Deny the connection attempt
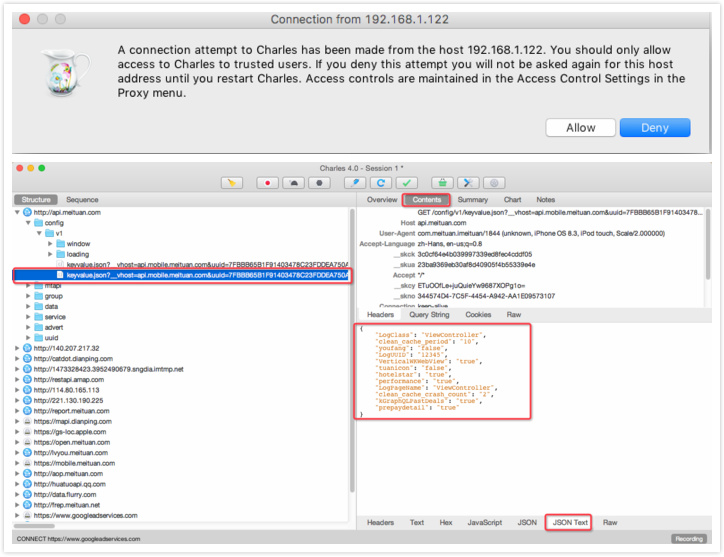 pos(654,127)
